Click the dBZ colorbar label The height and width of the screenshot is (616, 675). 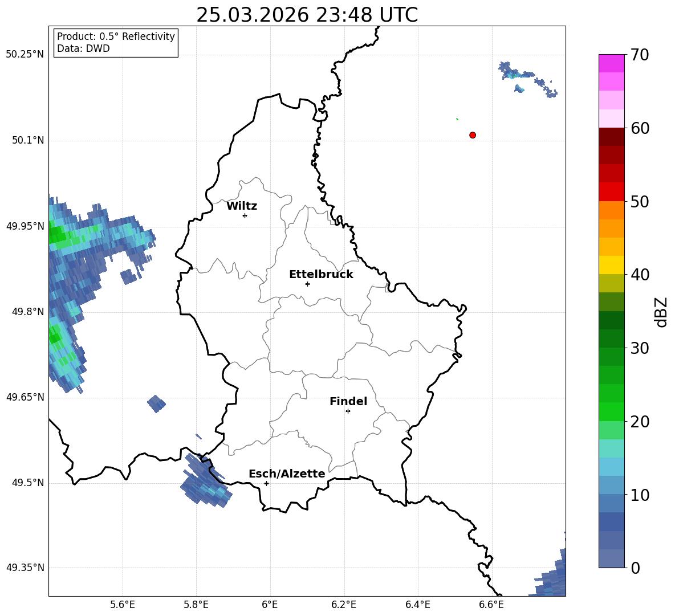(661, 312)
